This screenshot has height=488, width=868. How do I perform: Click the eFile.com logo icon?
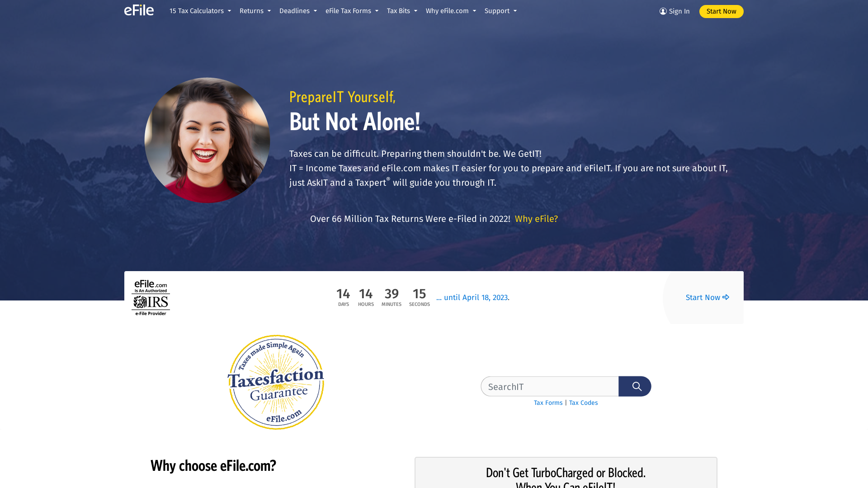138,11
